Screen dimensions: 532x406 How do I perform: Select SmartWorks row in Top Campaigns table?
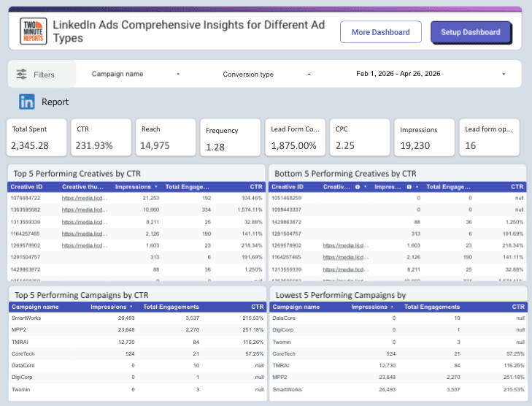[137, 318]
